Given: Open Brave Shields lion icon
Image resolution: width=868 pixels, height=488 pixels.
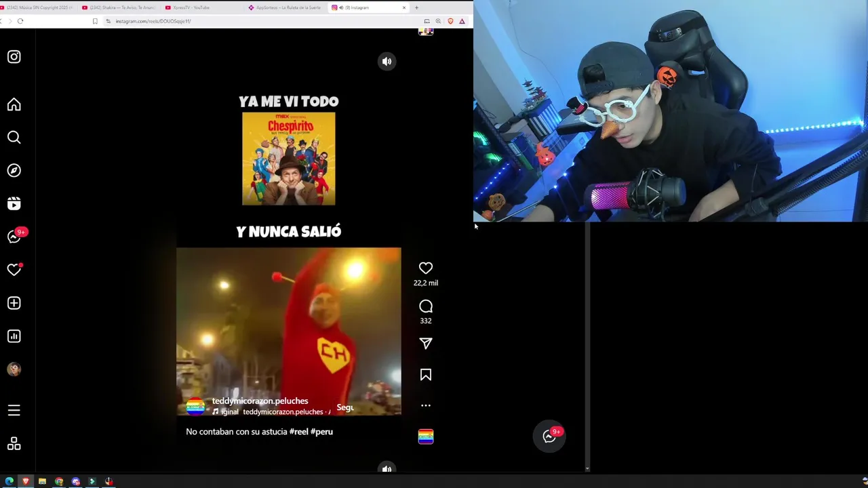Looking at the screenshot, I should click(x=450, y=21).
